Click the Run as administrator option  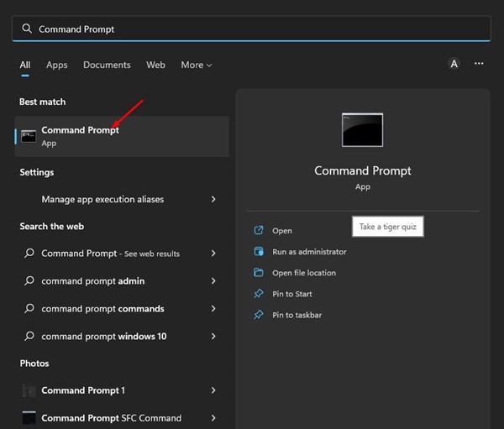click(309, 251)
